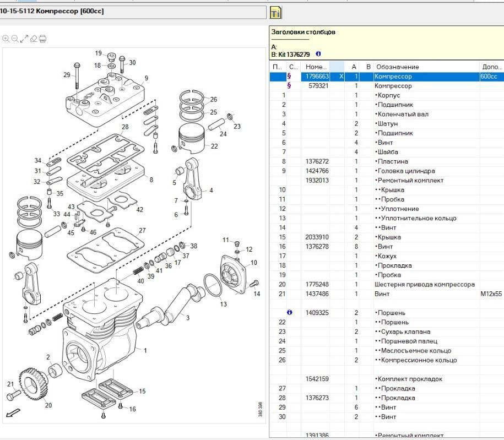504x440 pixels.
Task: Click the Номе... column header
Action: pyautogui.click(x=316, y=67)
